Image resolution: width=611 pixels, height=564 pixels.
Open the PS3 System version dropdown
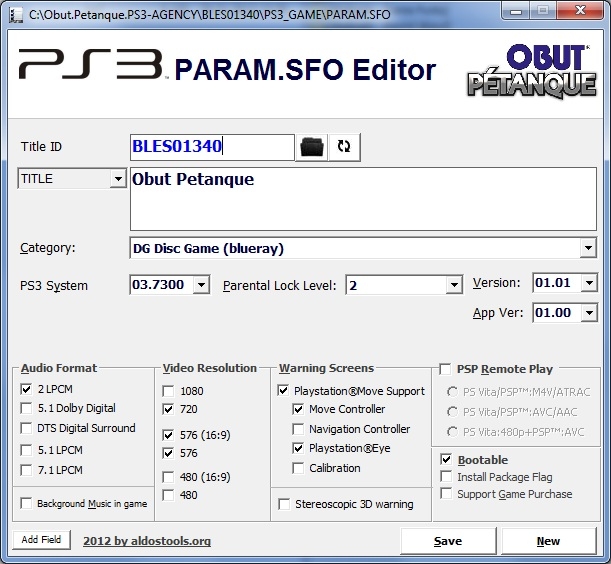201,285
